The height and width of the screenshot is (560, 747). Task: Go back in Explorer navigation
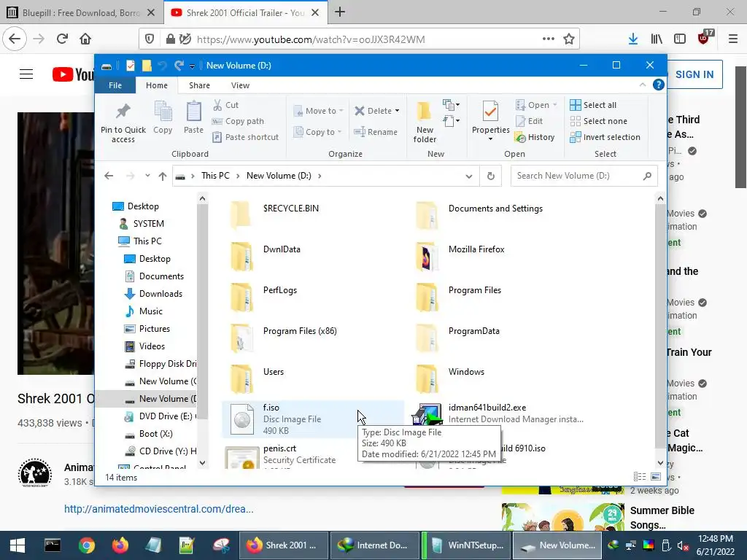click(109, 176)
